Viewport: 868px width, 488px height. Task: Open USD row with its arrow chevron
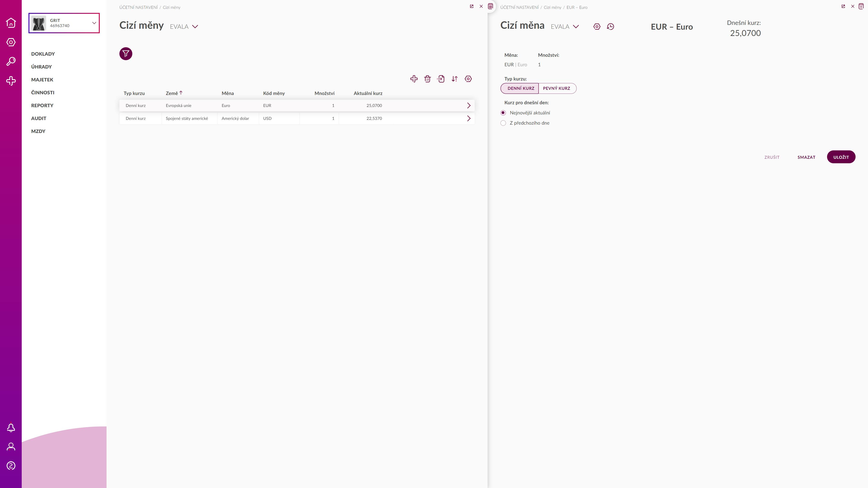click(x=469, y=118)
